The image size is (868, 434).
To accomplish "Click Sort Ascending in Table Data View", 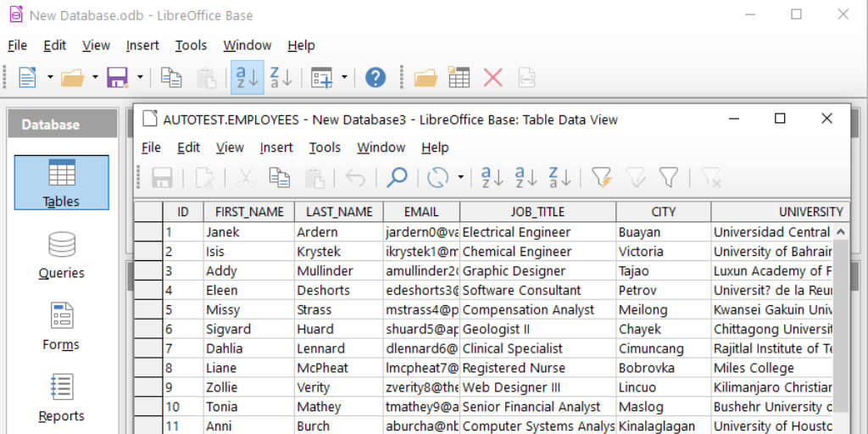I will [526, 178].
